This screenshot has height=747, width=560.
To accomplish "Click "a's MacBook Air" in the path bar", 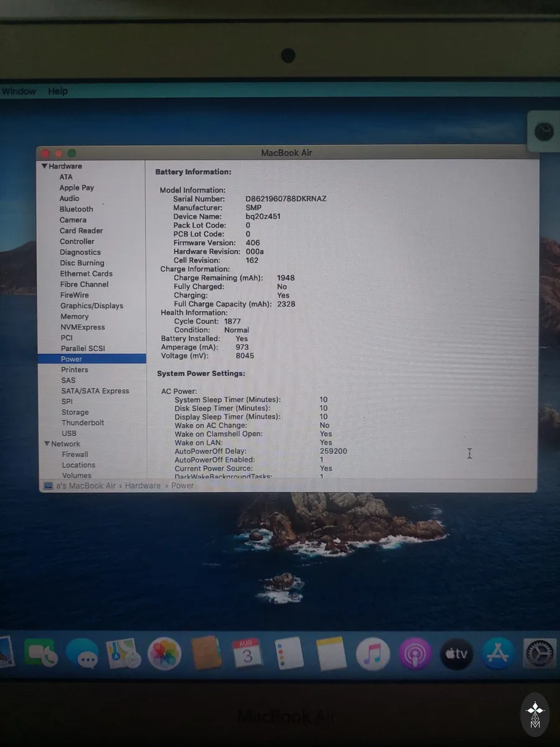I will click(x=86, y=486).
